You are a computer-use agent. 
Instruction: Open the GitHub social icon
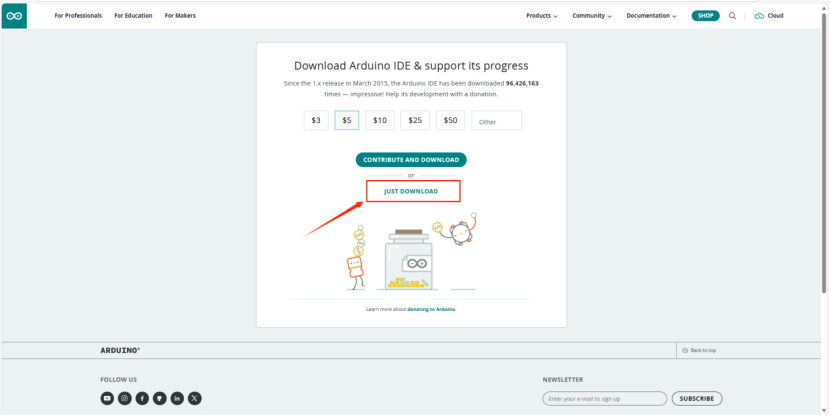(x=159, y=398)
